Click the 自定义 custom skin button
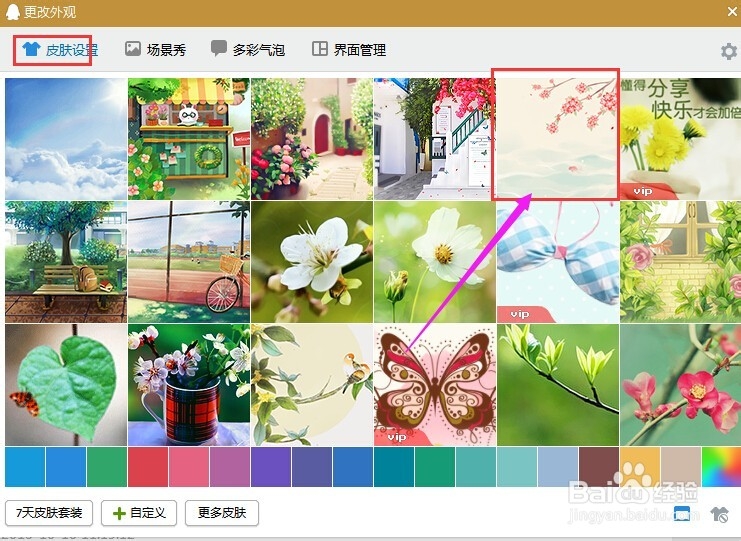The image size is (741, 541). coord(139,513)
